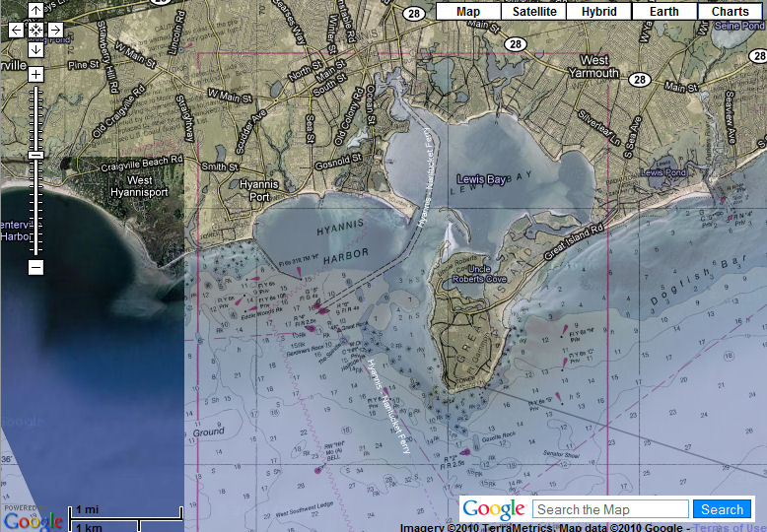Click the Gazelle Rock chart label

click(x=499, y=436)
